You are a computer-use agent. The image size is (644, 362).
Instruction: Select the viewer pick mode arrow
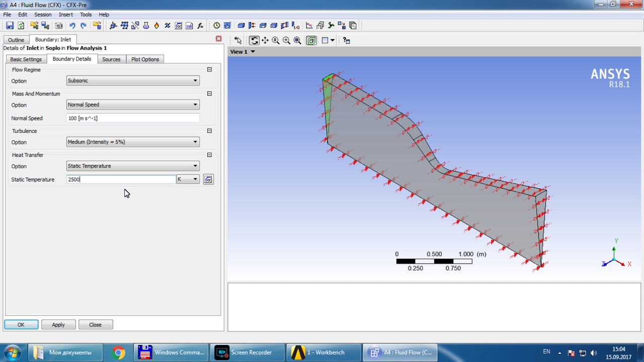click(238, 41)
